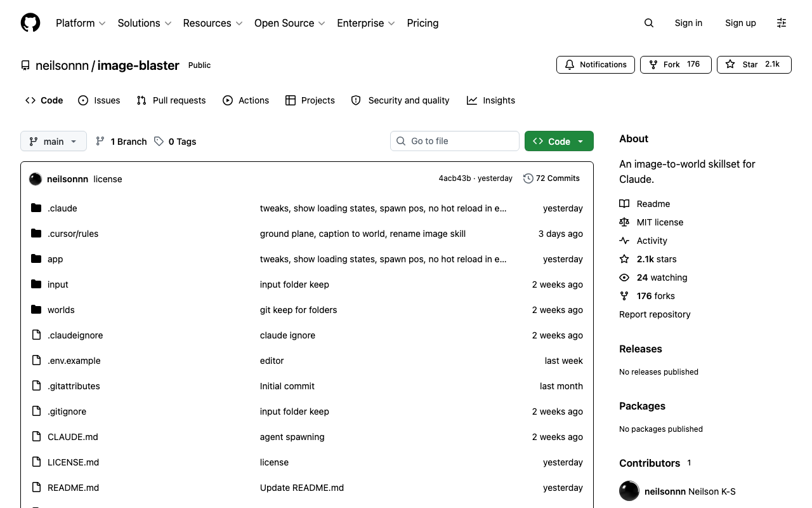Switch to the Pull requests tab
Screen dimensions: 812x508
coord(171,100)
